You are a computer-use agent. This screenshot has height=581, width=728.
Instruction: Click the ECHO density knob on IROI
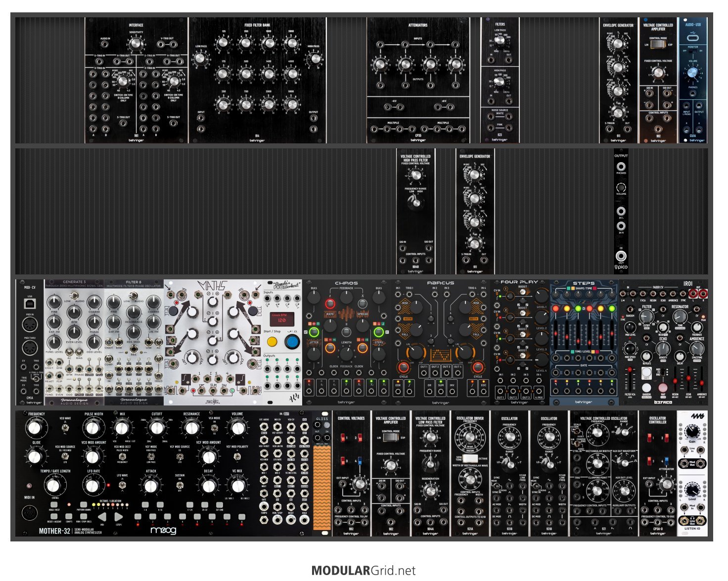pos(663,349)
